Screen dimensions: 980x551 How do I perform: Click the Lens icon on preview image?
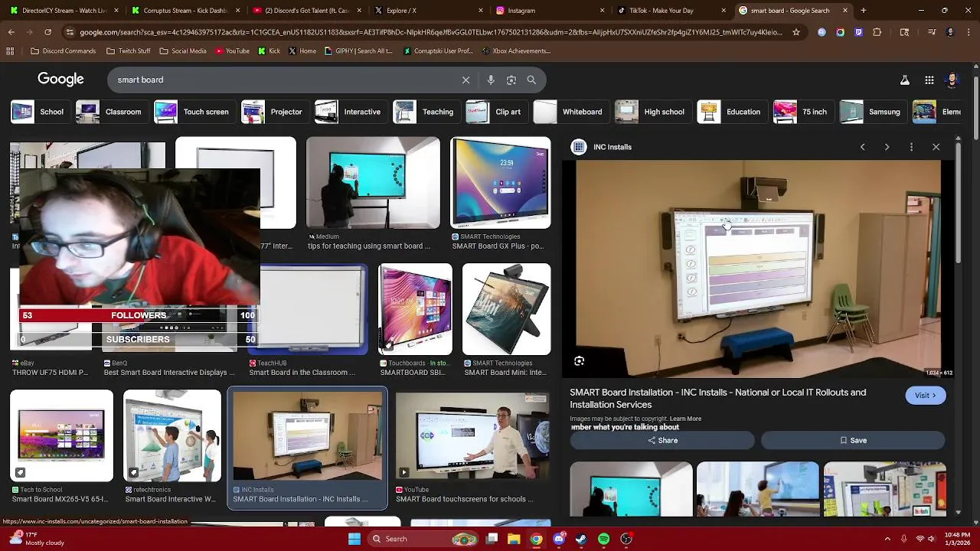pos(580,360)
